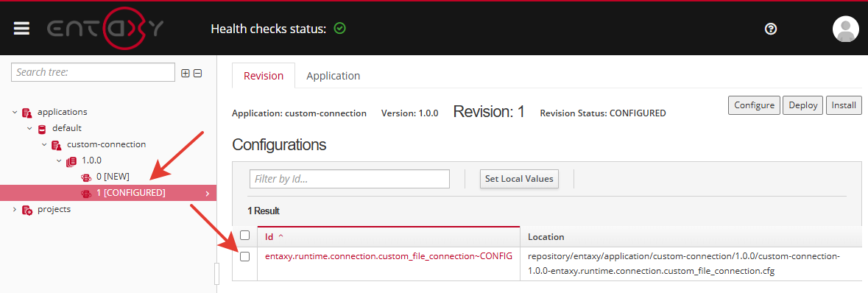This screenshot has width=868, height=293.
Task: Click the Deploy button
Action: (x=802, y=105)
